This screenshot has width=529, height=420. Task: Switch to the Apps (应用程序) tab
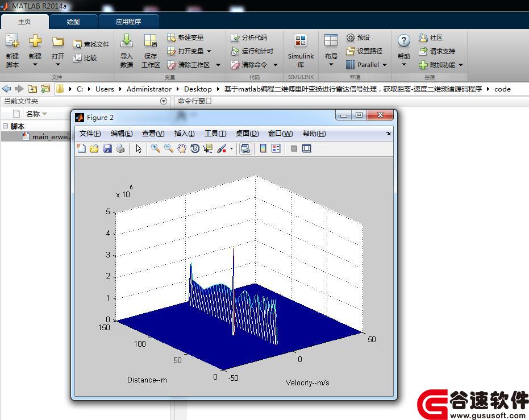[128, 22]
